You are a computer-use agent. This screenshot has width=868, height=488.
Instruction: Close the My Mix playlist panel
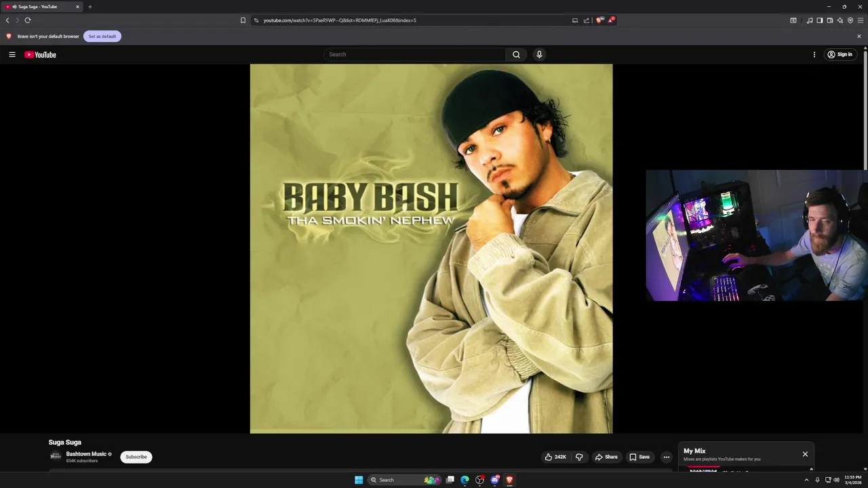(805, 454)
